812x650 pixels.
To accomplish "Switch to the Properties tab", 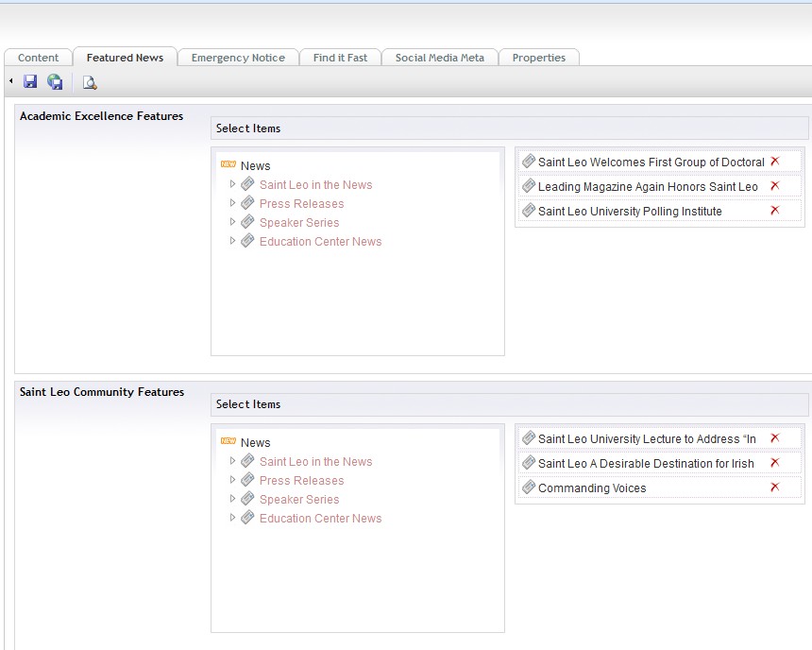I will pyautogui.click(x=539, y=58).
